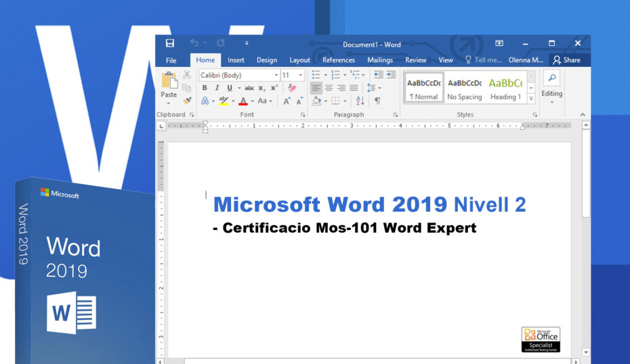This screenshot has height=364, width=630.
Task: Click the Borders icon
Action: coord(335,101)
